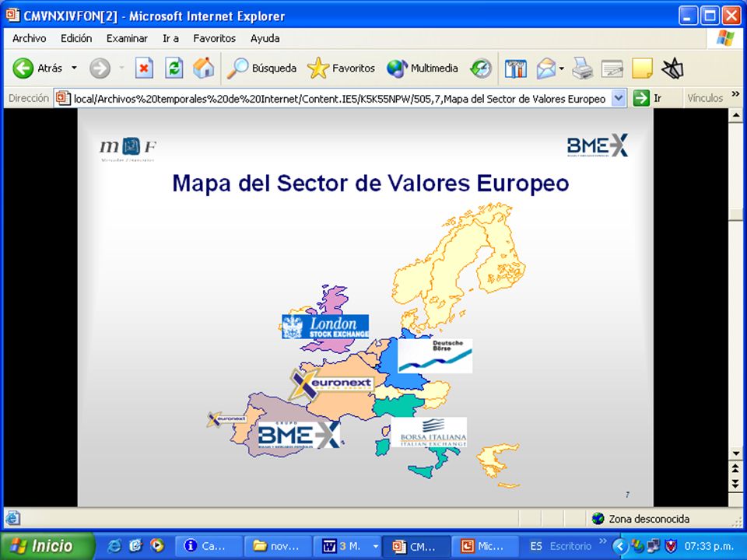Go to the Home page icon

click(203, 68)
